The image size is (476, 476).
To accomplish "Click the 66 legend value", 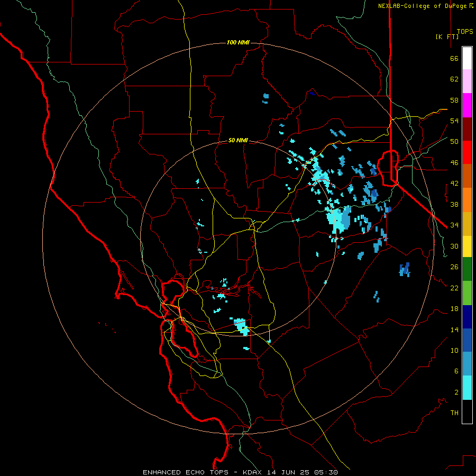I will pos(454,58).
